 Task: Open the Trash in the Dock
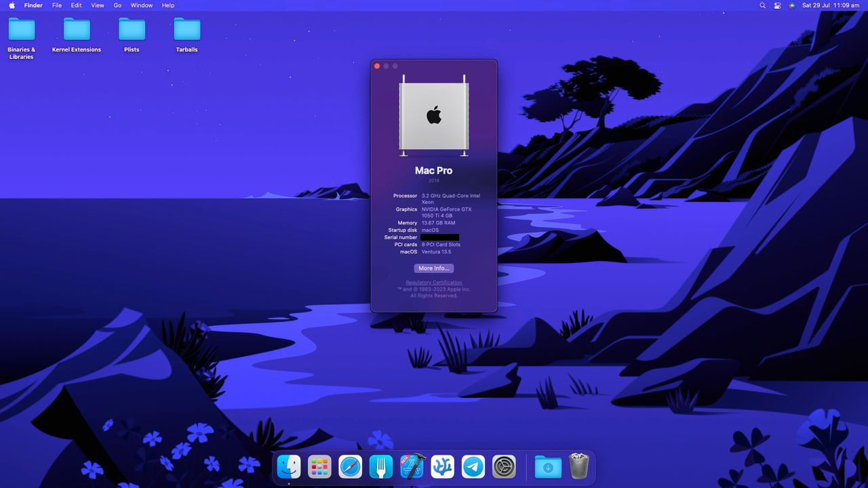[578, 466]
